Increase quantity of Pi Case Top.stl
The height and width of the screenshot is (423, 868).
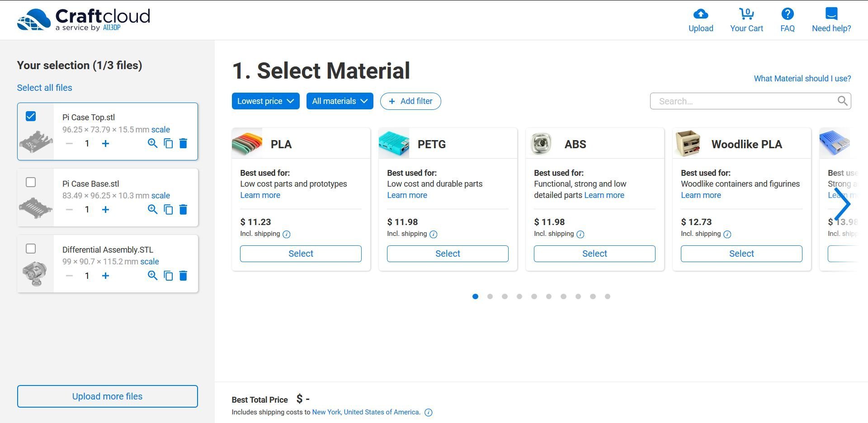pos(105,143)
